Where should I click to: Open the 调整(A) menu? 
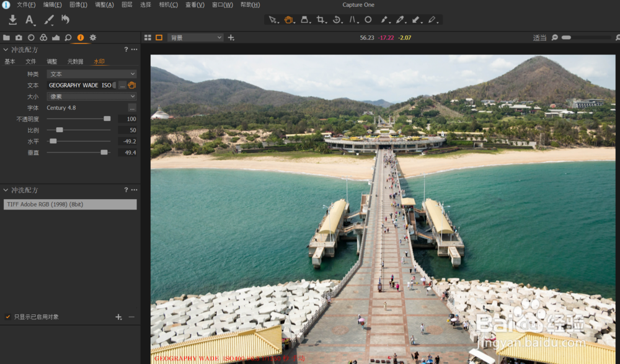click(104, 5)
